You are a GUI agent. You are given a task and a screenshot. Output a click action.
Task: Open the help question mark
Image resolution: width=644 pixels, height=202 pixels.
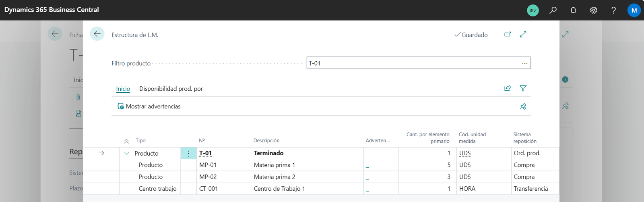613,10
